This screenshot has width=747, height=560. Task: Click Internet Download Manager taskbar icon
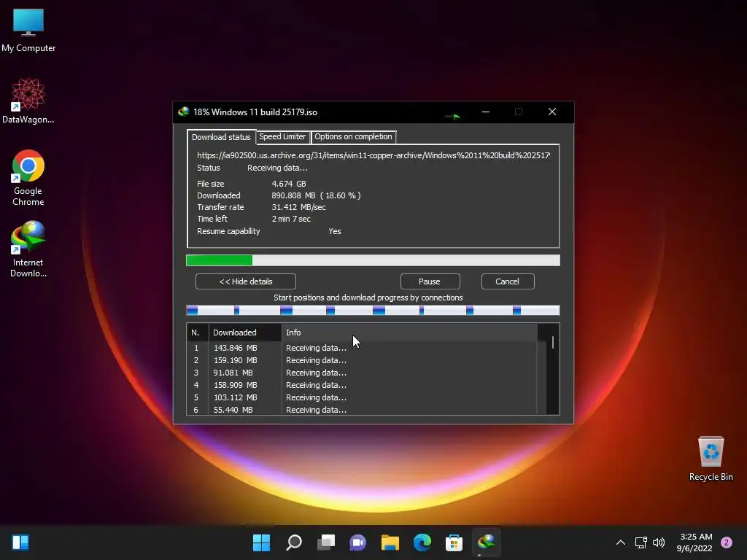[x=487, y=542]
